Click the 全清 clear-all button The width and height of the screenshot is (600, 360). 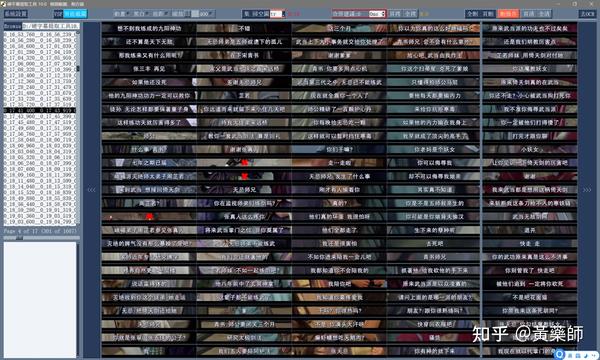[544, 14]
